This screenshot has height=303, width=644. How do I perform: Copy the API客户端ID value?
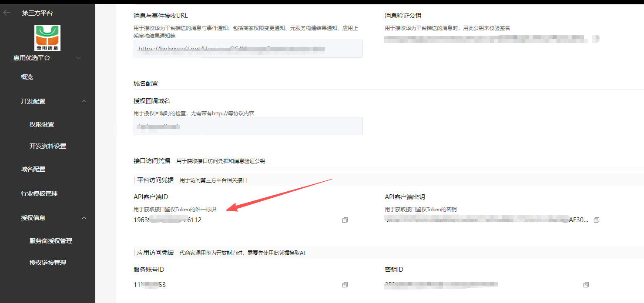[x=345, y=220]
